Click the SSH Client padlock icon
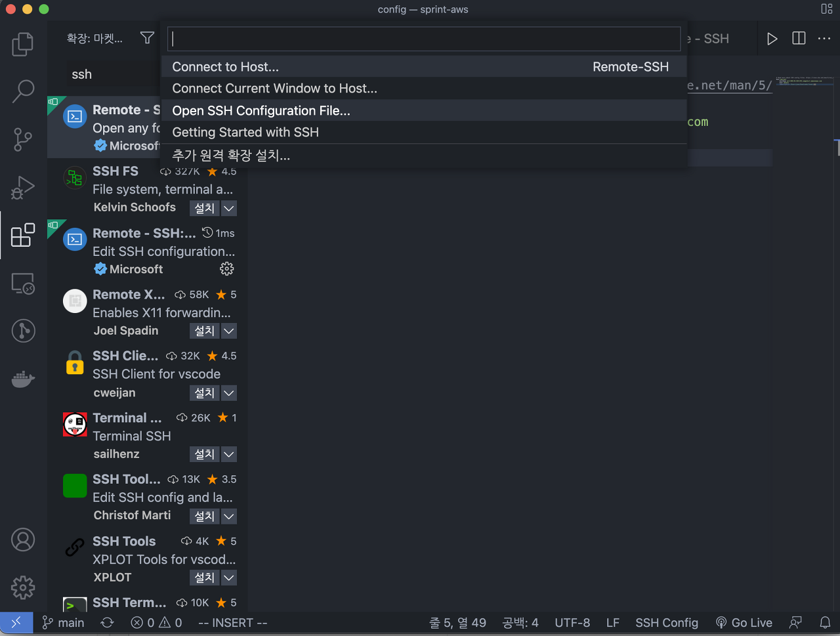 point(75,362)
